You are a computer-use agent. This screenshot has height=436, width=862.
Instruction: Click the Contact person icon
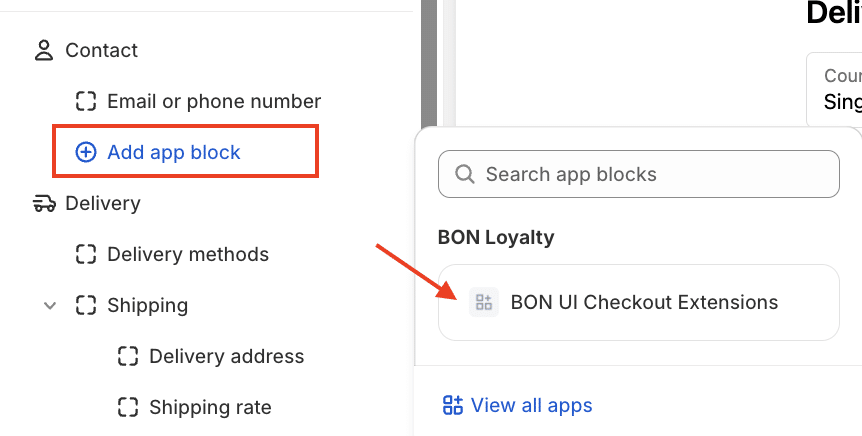click(43, 50)
